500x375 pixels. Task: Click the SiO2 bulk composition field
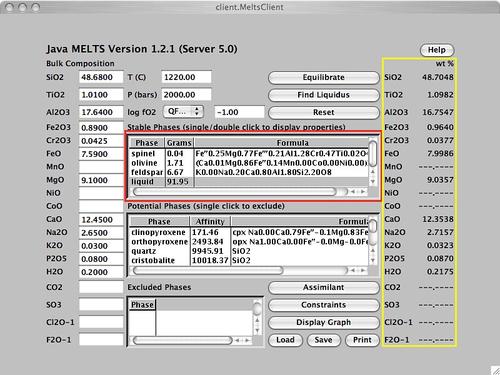click(x=101, y=77)
